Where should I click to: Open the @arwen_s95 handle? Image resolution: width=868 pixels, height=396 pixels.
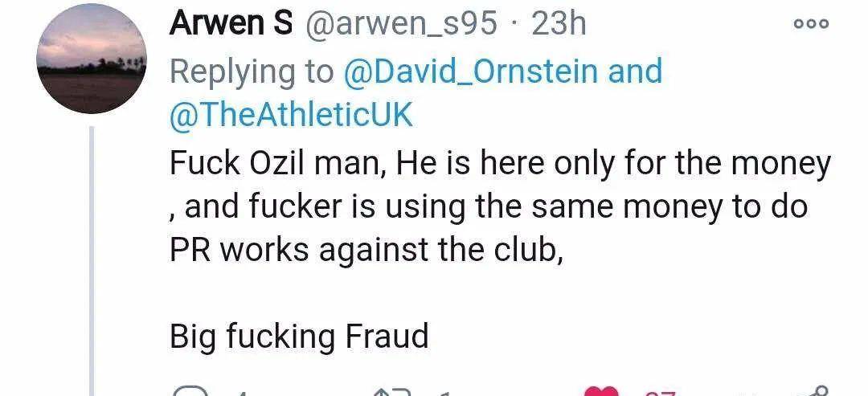click(399, 24)
